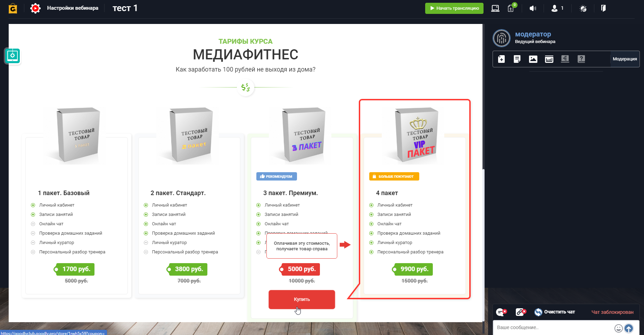Open the poll chart icon
The height and width of the screenshot is (335, 644).
549,59
